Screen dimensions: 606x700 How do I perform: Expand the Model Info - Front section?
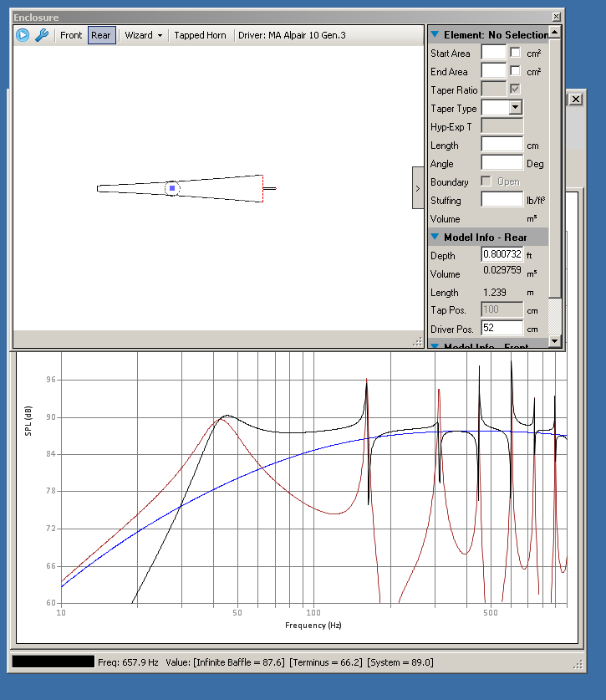pos(435,345)
